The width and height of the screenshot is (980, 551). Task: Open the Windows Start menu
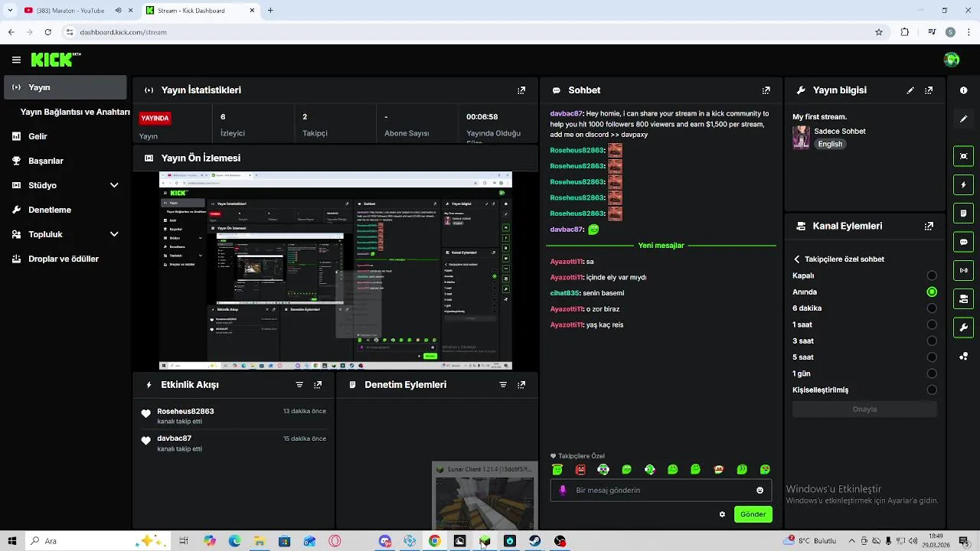(11, 541)
